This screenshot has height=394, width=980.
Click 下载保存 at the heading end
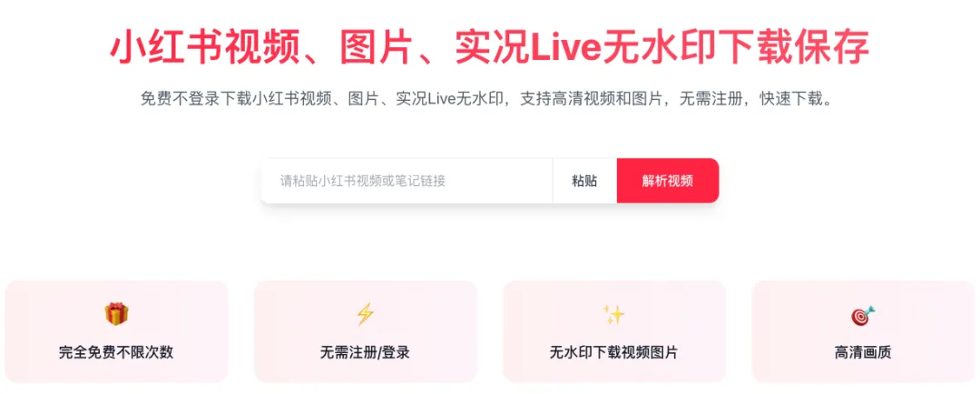pyautogui.click(x=794, y=47)
